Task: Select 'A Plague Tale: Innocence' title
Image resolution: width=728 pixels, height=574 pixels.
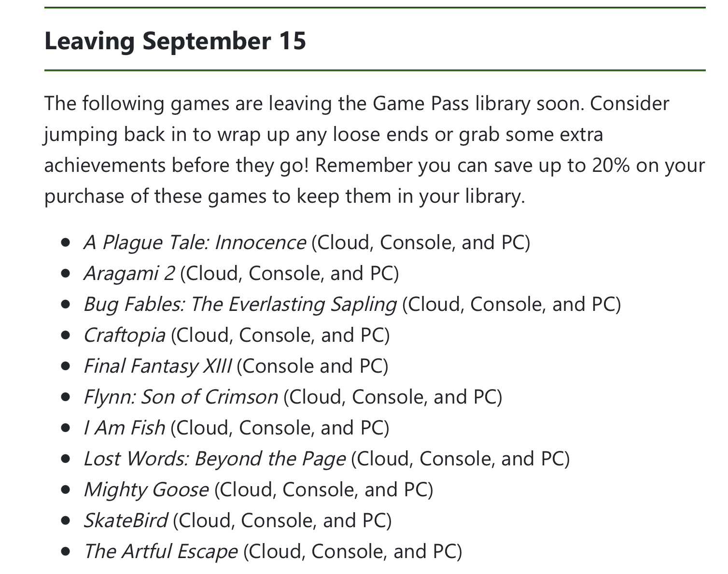Action: (195, 242)
